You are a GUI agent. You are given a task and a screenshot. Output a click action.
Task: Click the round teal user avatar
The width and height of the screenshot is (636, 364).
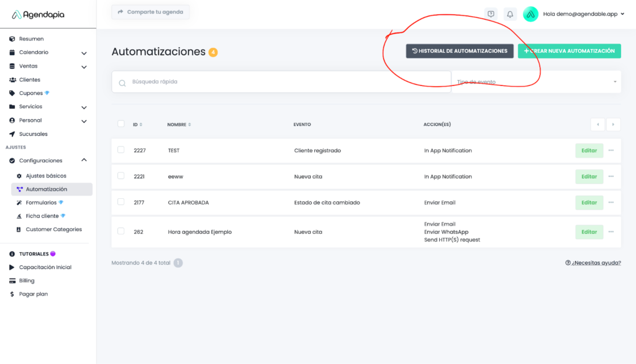[x=530, y=14]
